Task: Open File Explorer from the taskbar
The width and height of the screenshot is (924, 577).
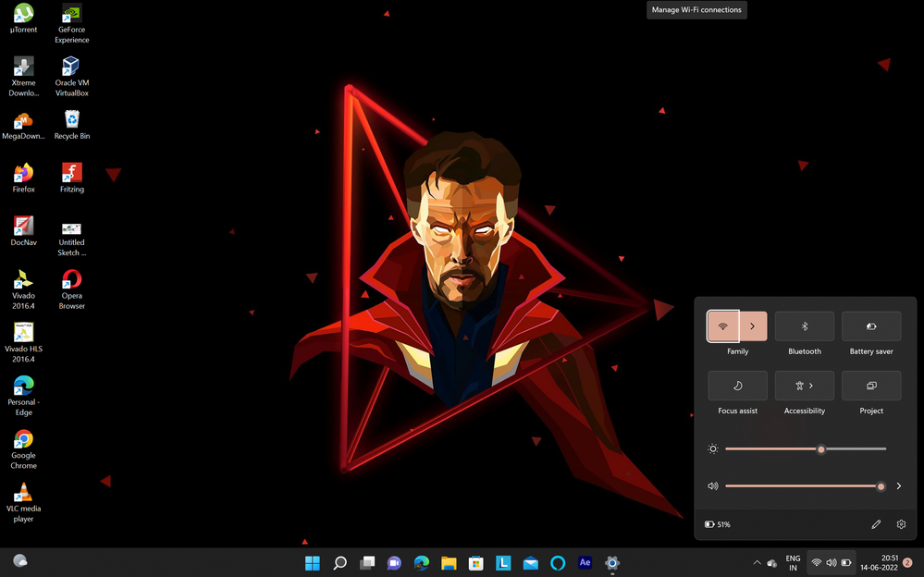Action: tap(449, 563)
